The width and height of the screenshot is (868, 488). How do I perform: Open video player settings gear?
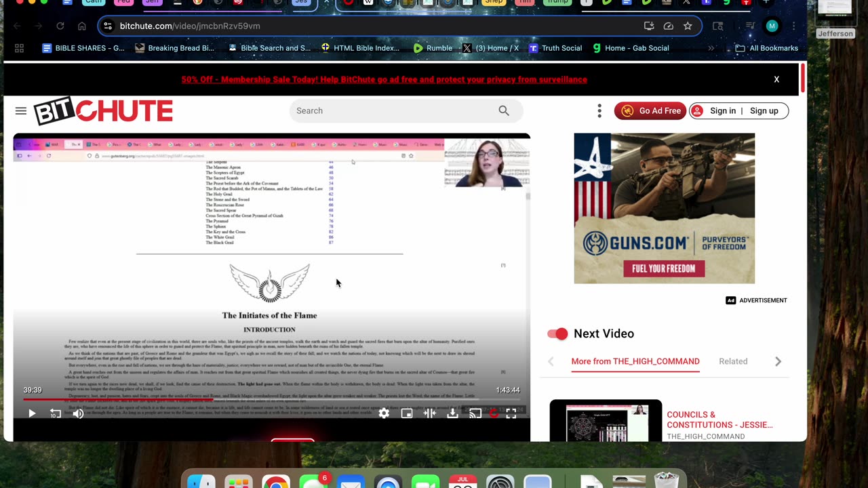tap(384, 413)
